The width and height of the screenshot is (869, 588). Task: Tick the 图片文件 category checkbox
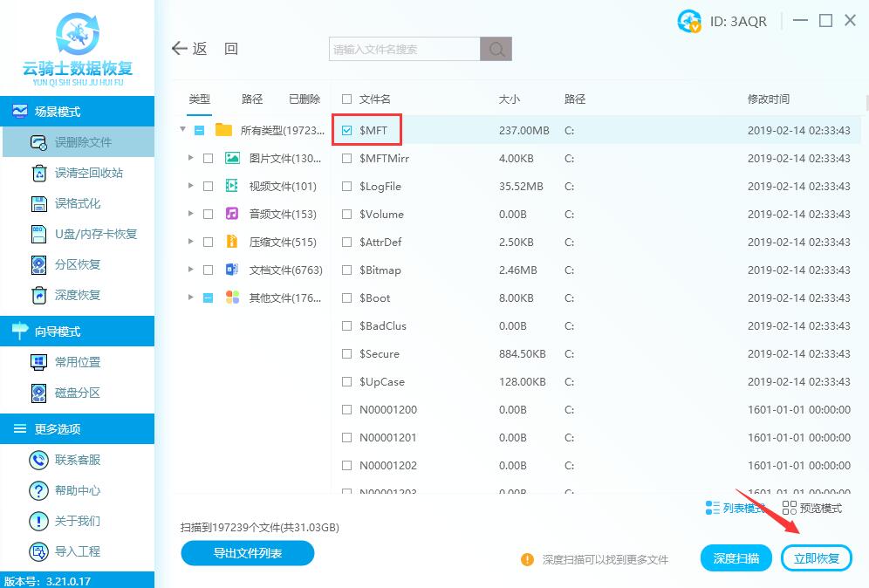point(208,159)
